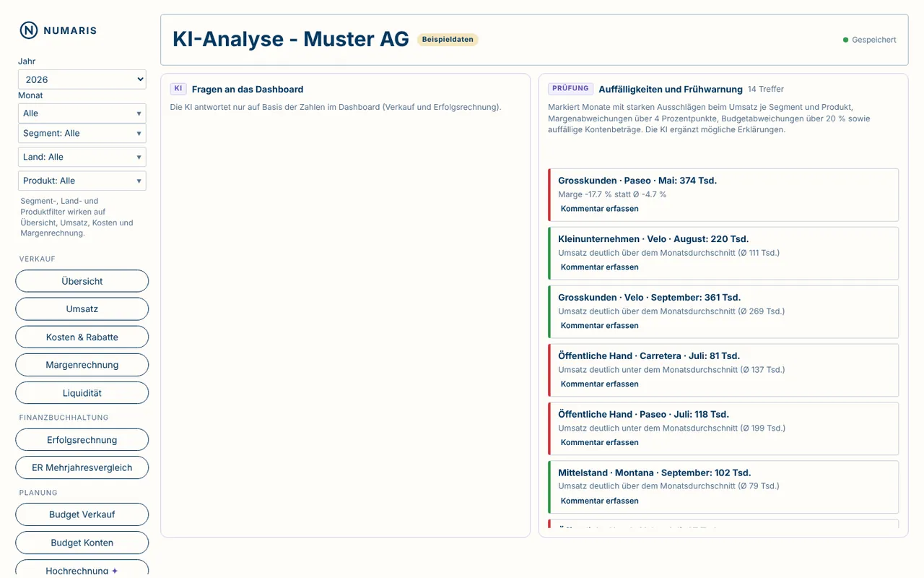Viewport: 924px width, 578px height.
Task: Expand the Produkt: Alle filter
Action: [x=82, y=181]
